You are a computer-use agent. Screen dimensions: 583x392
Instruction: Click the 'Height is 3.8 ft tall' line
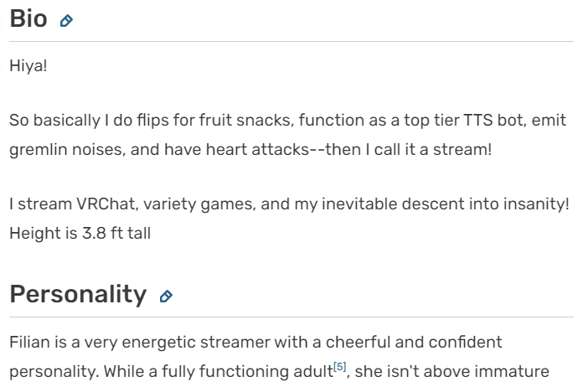80,233
